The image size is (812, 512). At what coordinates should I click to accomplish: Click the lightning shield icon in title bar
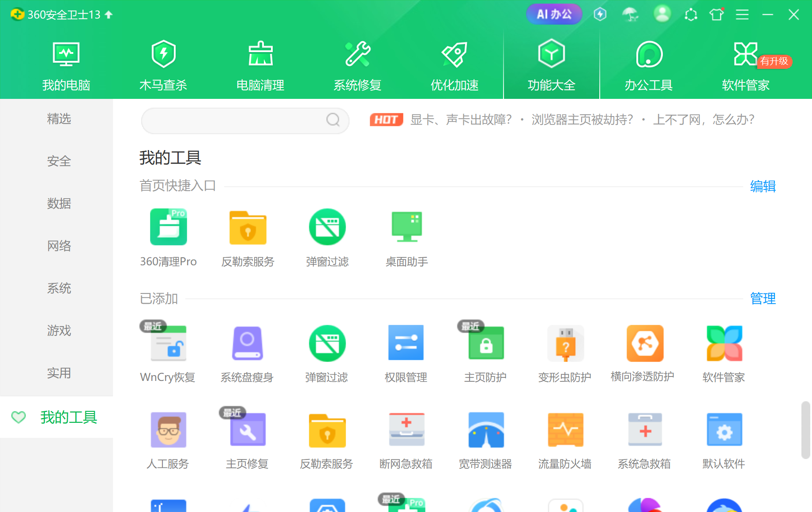[600, 15]
